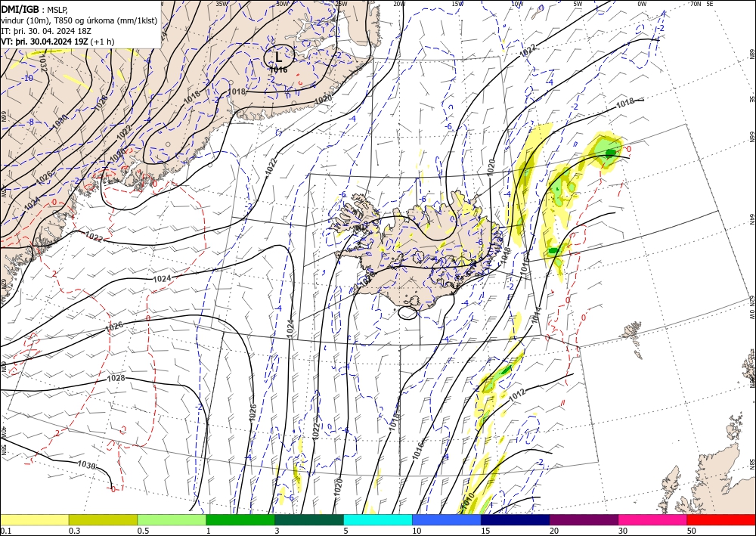Click the "30W" longitude label at the top
The width and height of the screenshot is (756, 536).
click(x=282, y=3)
